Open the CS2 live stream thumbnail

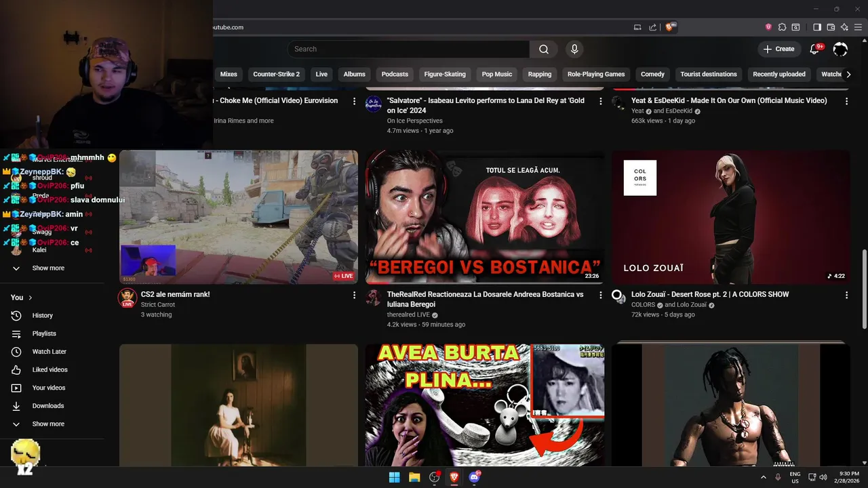point(239,217)
